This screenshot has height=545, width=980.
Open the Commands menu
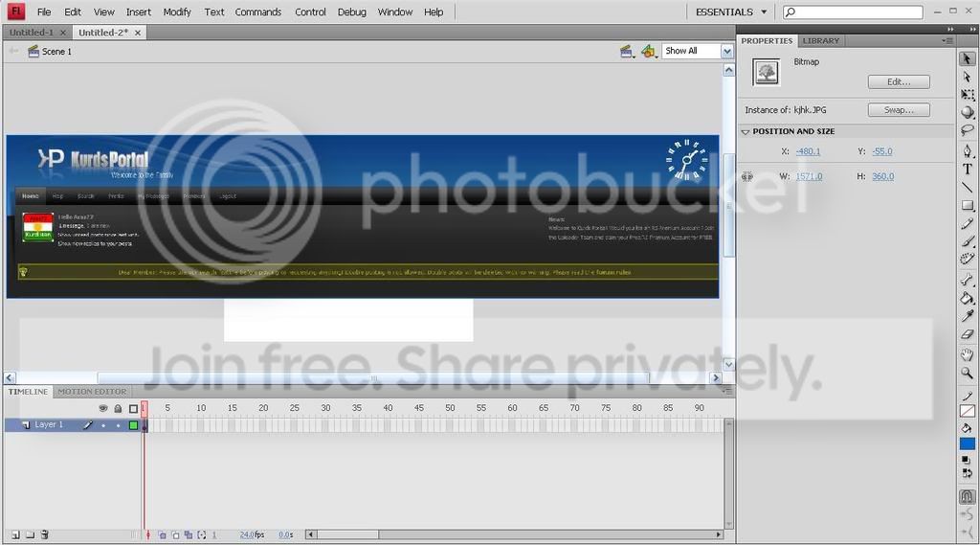[x=258, y=11]
